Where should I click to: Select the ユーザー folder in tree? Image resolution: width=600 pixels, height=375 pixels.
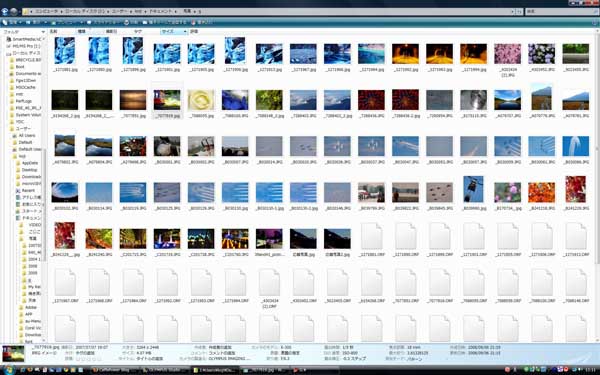coord(20,129)
